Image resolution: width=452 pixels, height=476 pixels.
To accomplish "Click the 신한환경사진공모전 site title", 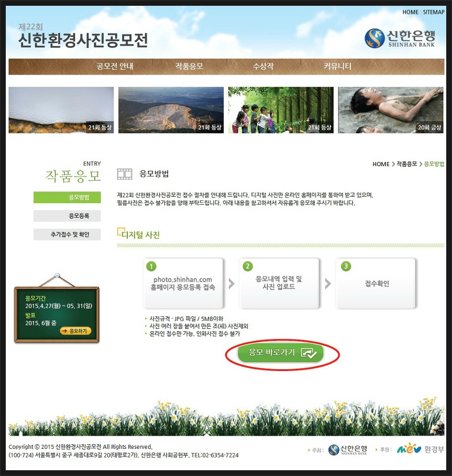I will (x=83, y=40).
